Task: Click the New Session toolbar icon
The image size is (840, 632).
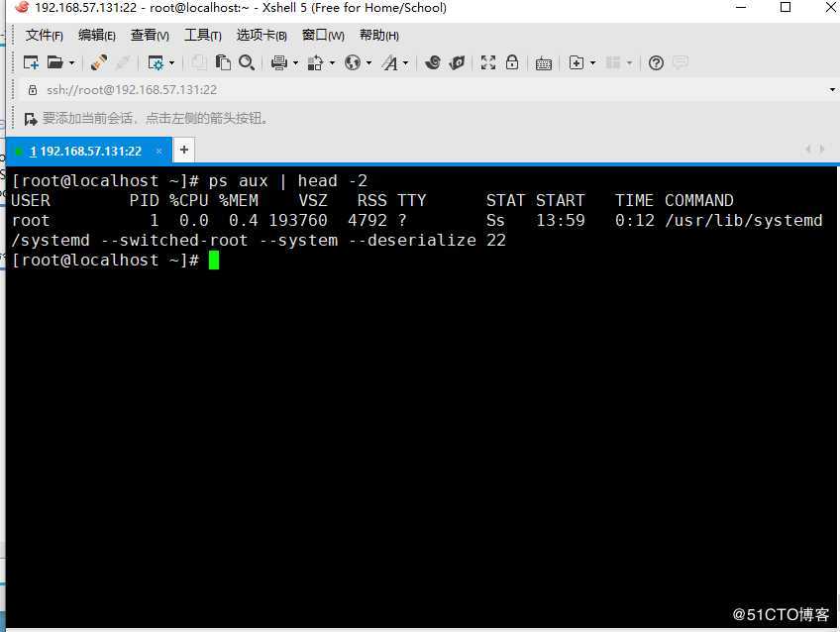Action: point(31,62)
